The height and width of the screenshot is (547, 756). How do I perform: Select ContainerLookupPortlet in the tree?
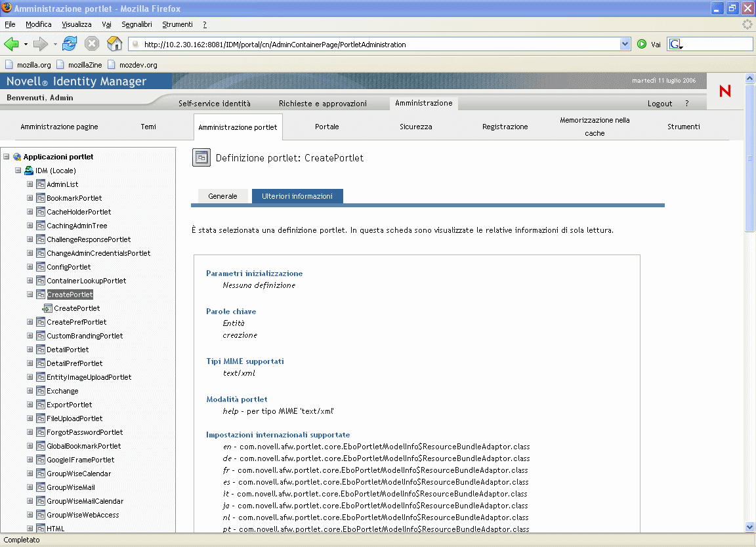(x=87, y=281)
